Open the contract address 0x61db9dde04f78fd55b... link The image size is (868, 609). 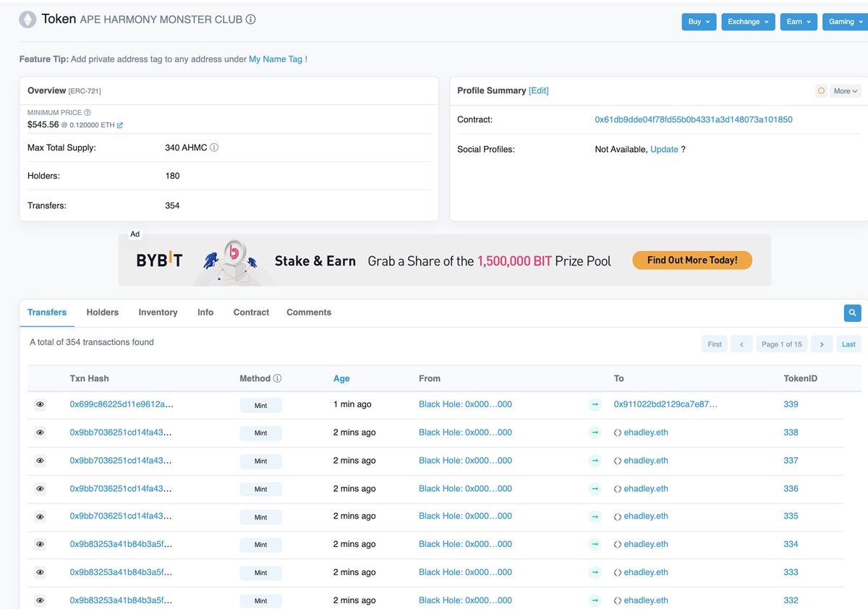point(694,119)
